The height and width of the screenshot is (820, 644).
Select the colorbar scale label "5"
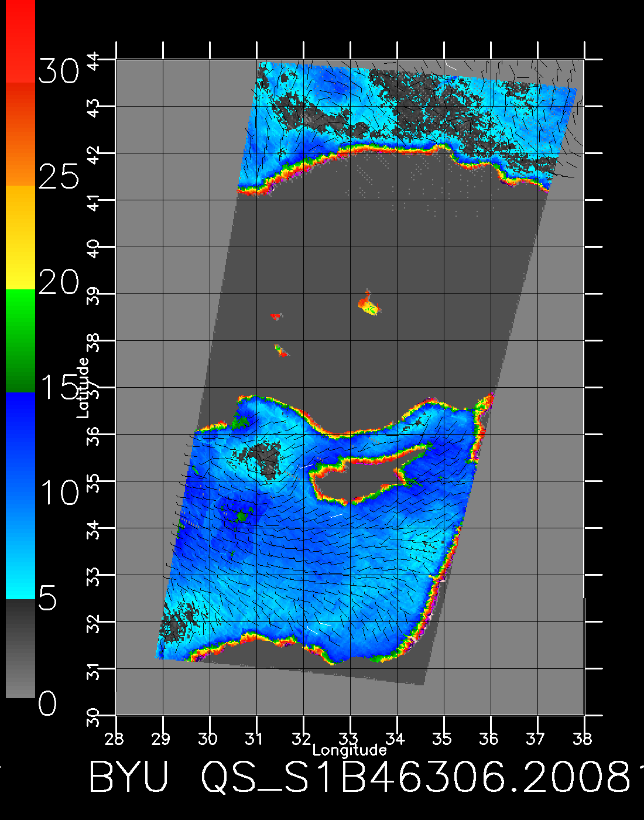(x=48, y=598)
